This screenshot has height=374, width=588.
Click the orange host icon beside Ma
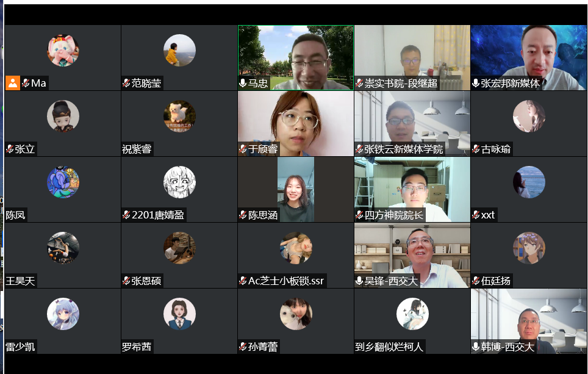pyautogui.click(x=12, y=83)
